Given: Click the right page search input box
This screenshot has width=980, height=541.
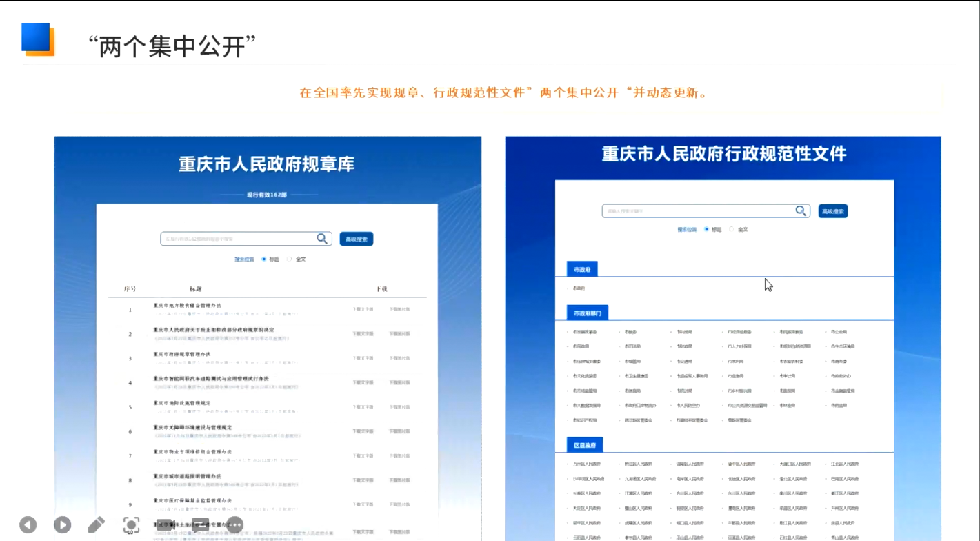Looking at the screenshot, I should point(697,211).
